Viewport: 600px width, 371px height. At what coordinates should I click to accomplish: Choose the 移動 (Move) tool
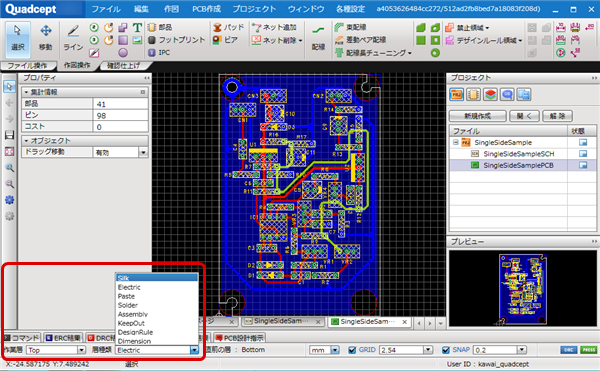46,38
